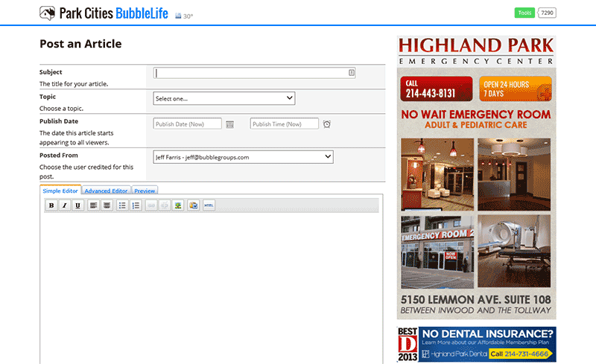This screenshot has height=364, width=596.
Task: Switch to the Preview tab
Action: [145, 191]
